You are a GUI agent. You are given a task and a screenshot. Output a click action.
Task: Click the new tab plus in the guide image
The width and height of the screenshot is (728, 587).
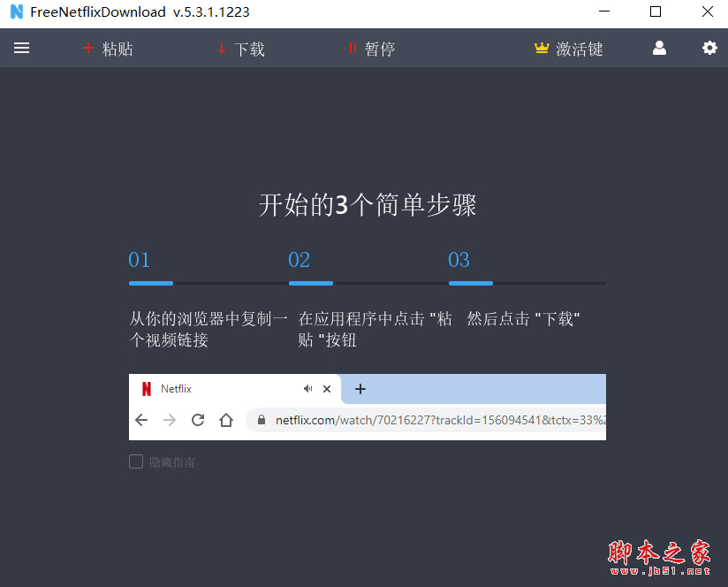tap(360, 389)
